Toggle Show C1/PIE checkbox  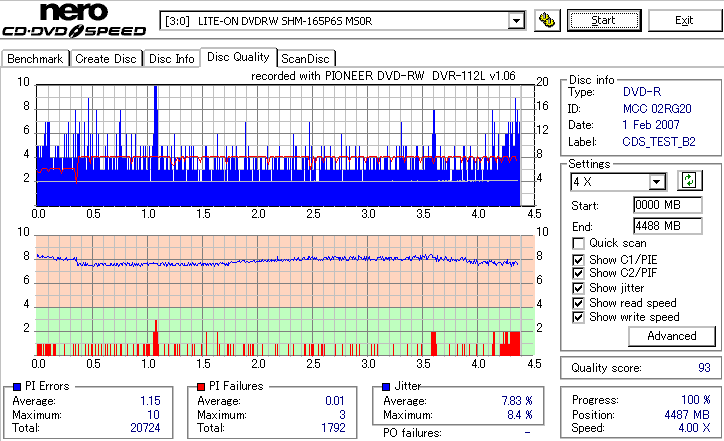[578, 260]
